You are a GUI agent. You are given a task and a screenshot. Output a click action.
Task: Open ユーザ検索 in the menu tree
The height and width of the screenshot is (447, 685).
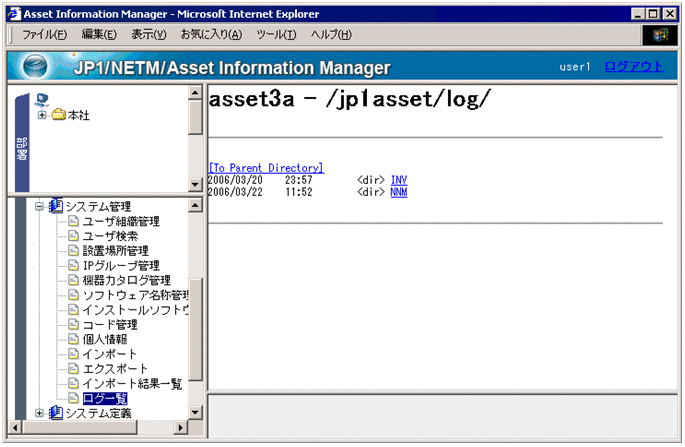110,236
